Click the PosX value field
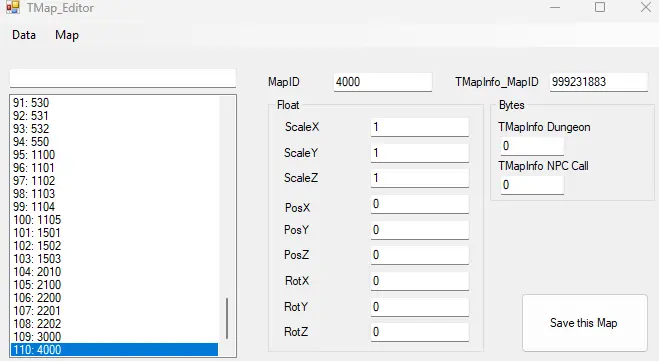 [419, 204]
